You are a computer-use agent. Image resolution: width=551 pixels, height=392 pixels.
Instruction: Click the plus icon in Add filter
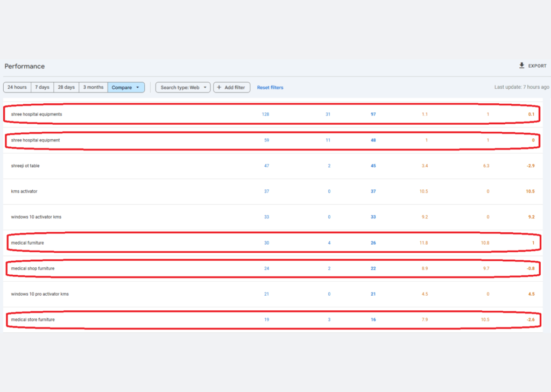220,87
